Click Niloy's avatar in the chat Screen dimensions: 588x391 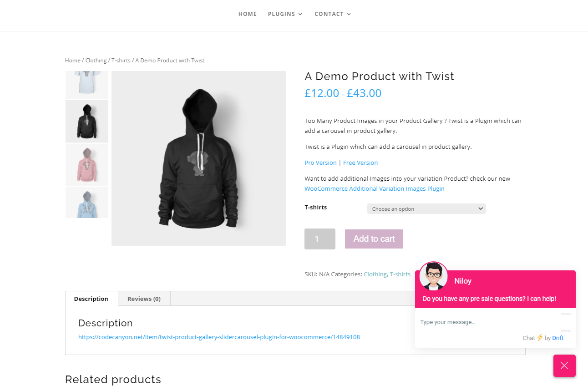pos(433,276)
